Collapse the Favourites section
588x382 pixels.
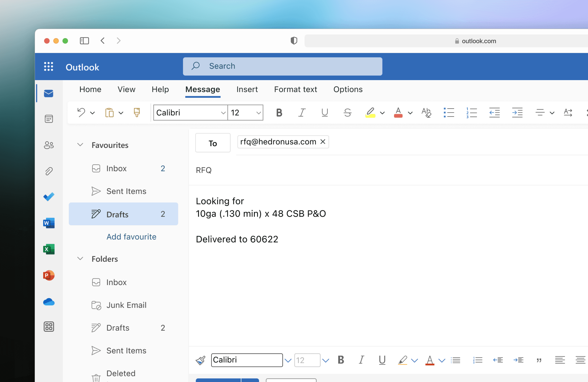click(80, 145)
